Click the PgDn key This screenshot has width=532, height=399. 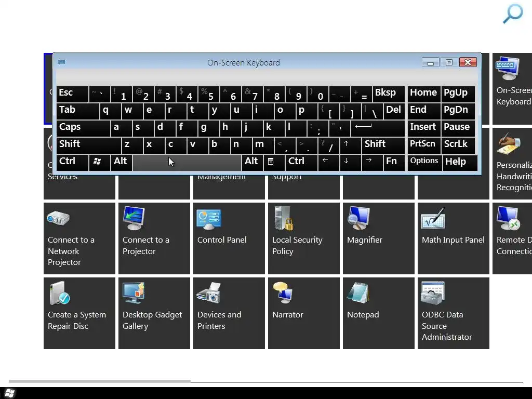[x=459, y=111]
